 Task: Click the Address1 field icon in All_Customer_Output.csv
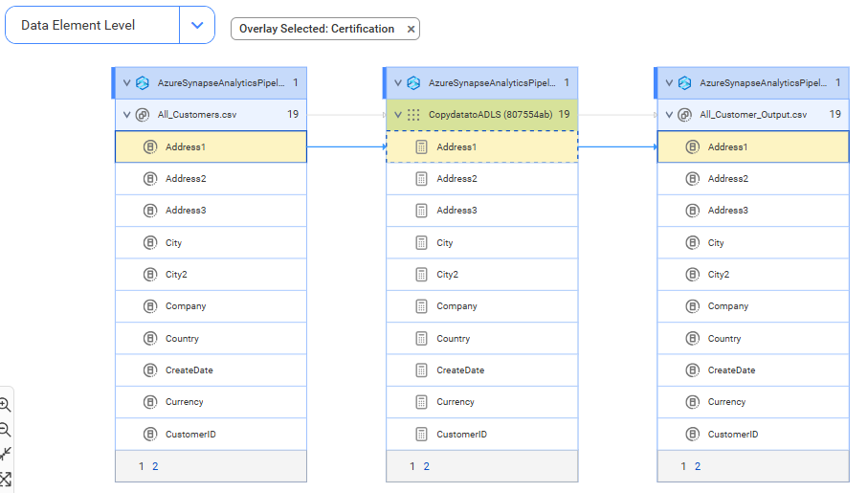(693, 146)
